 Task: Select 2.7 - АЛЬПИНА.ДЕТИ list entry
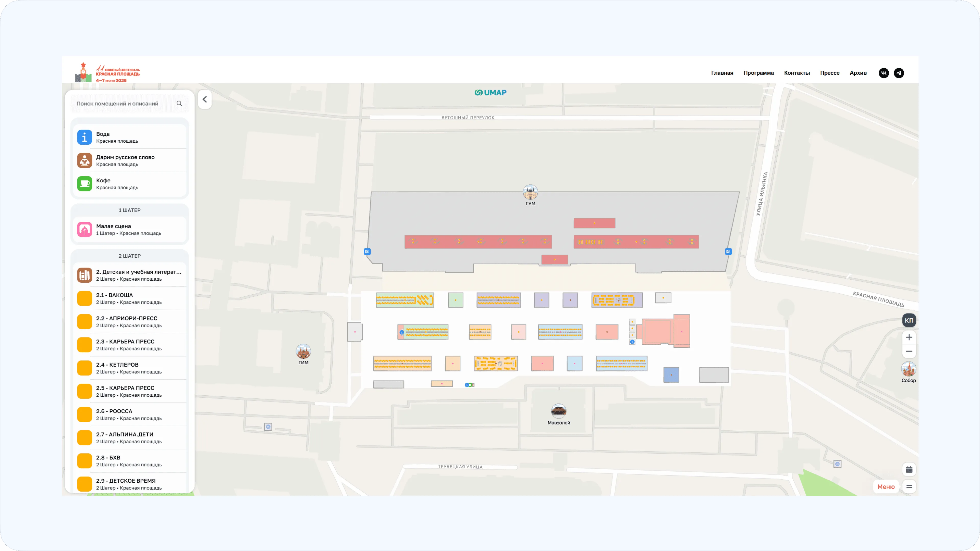(x=130, y=438)
